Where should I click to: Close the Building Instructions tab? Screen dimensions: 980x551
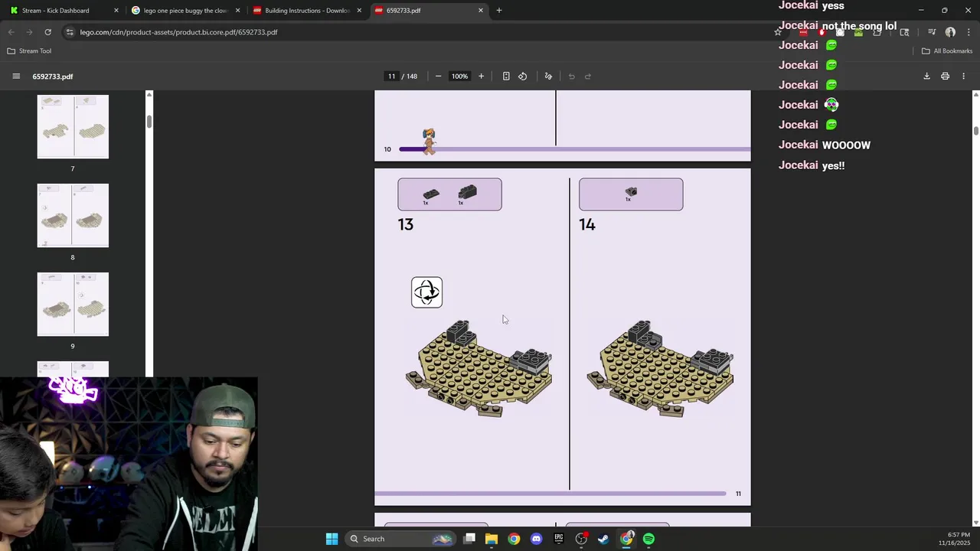click(x=359, y=11)
